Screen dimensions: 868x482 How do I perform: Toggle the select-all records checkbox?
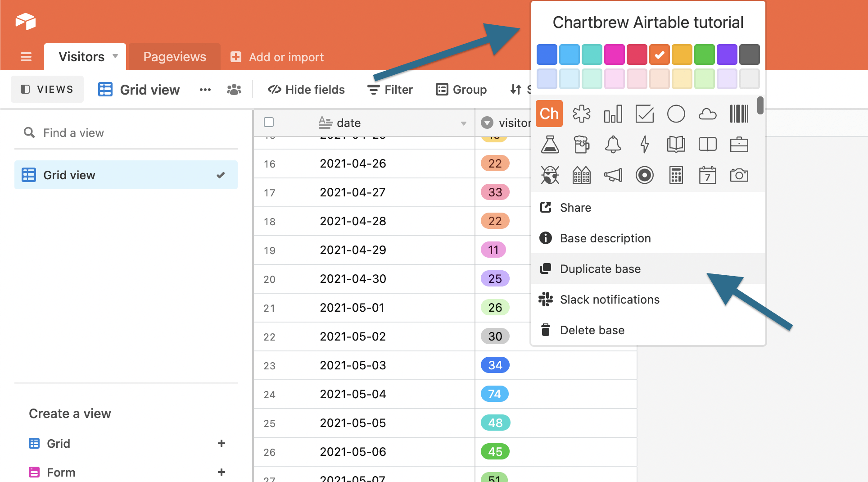tap(268, 122)
